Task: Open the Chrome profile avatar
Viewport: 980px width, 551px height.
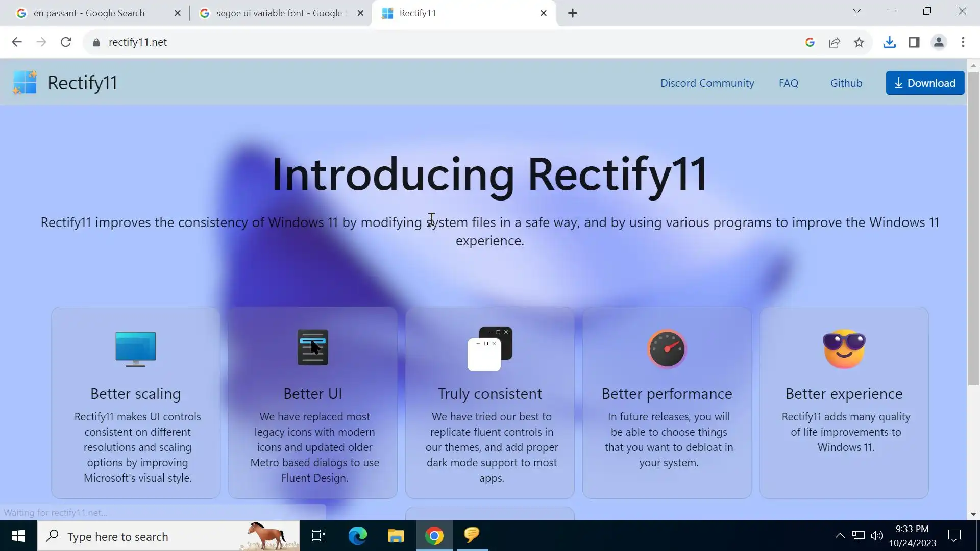Action: pyautogui.click(x=939, y=42)
